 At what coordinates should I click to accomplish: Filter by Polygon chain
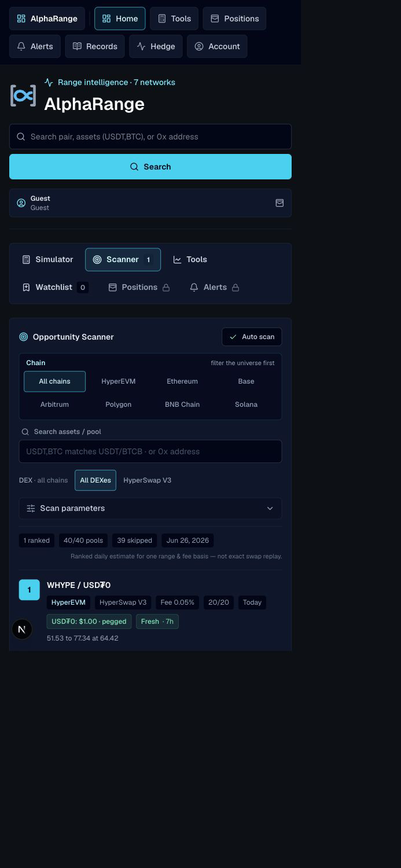tap(118, 404)
